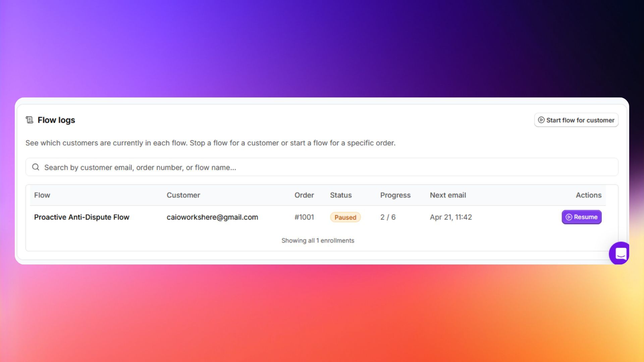Click the Actions column header
Image resolution: width=644 pixels, height=362 pixels.
pyautogui.click(x=589, y=195)
